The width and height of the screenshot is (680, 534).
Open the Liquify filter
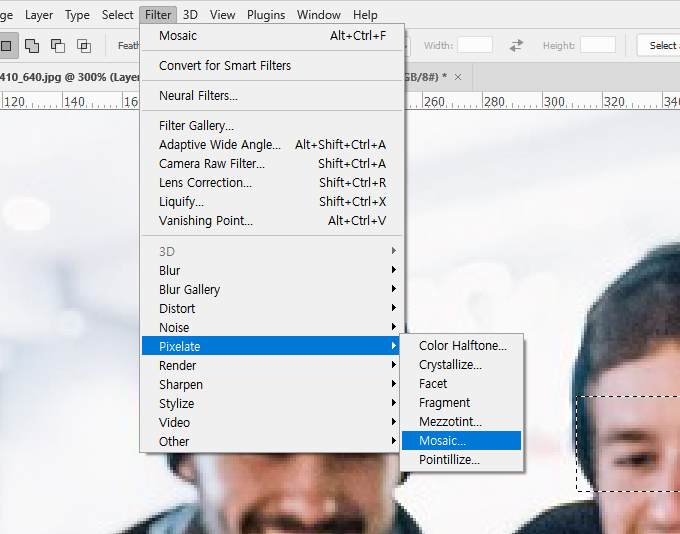(x=272, y=202)
